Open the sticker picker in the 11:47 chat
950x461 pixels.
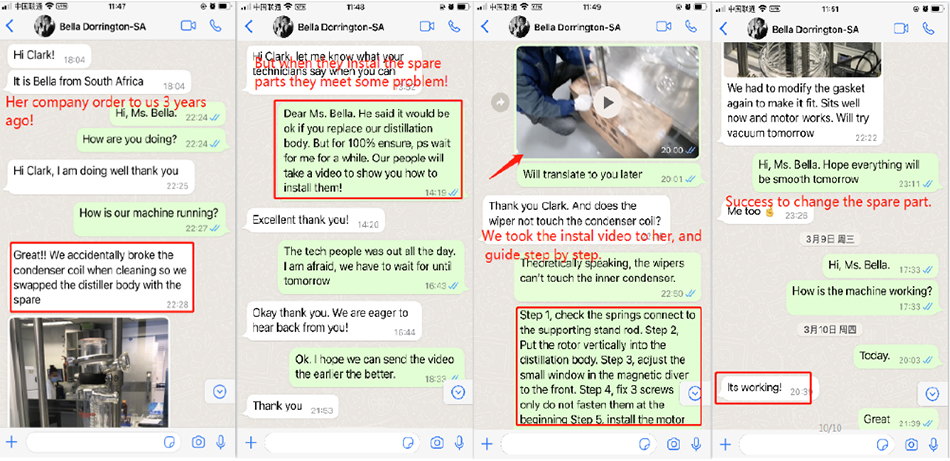click(170, 443)
